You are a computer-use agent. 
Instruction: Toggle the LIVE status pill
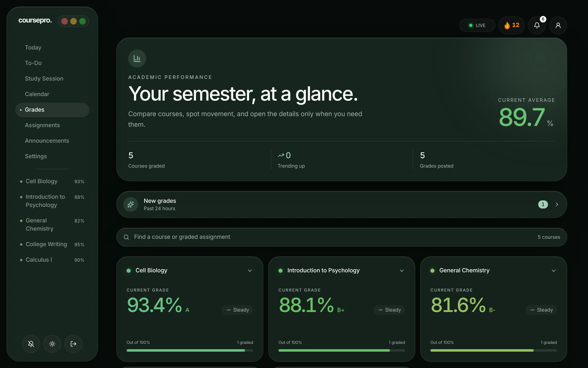477,25
